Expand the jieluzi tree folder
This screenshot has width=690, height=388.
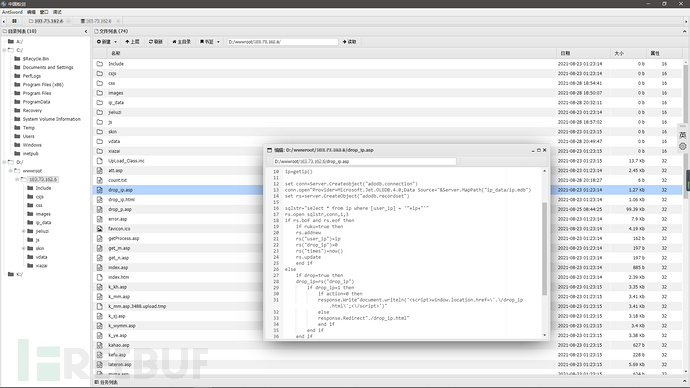point(23,231)
